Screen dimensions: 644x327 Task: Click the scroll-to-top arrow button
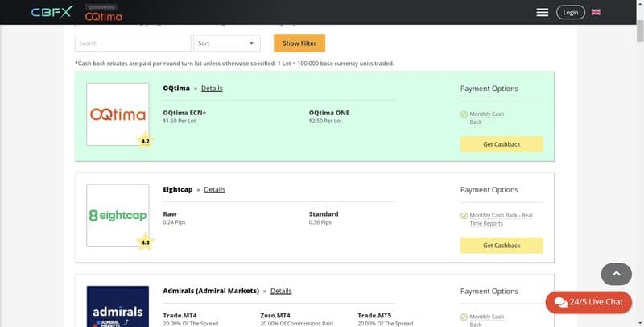click(616, 274)
